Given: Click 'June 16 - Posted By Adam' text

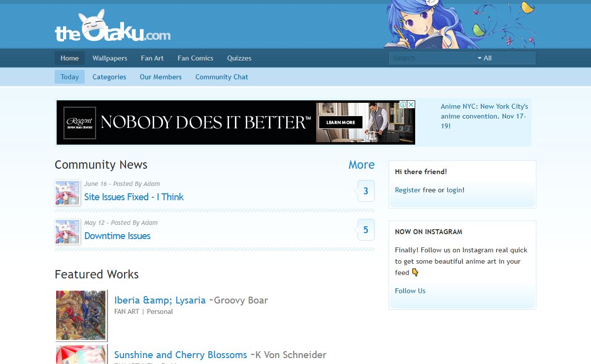Looking at the screenshot, I should 122,183.
